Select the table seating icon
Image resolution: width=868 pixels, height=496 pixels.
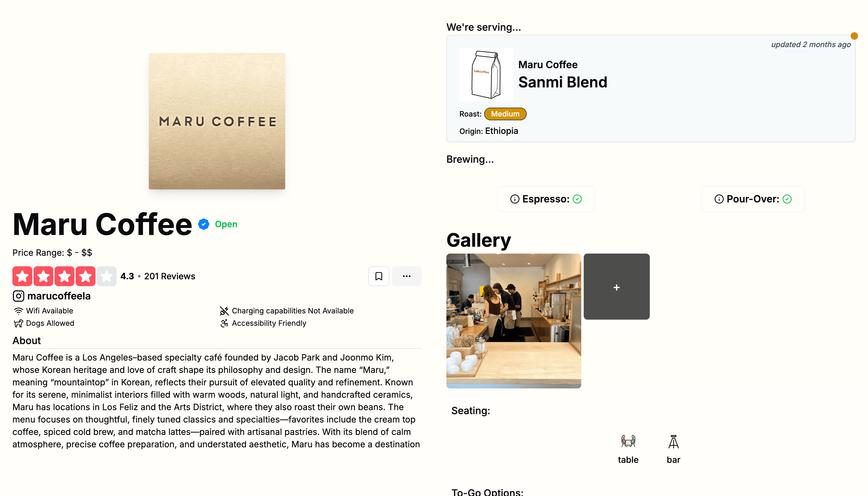click(x=628, y=441)
